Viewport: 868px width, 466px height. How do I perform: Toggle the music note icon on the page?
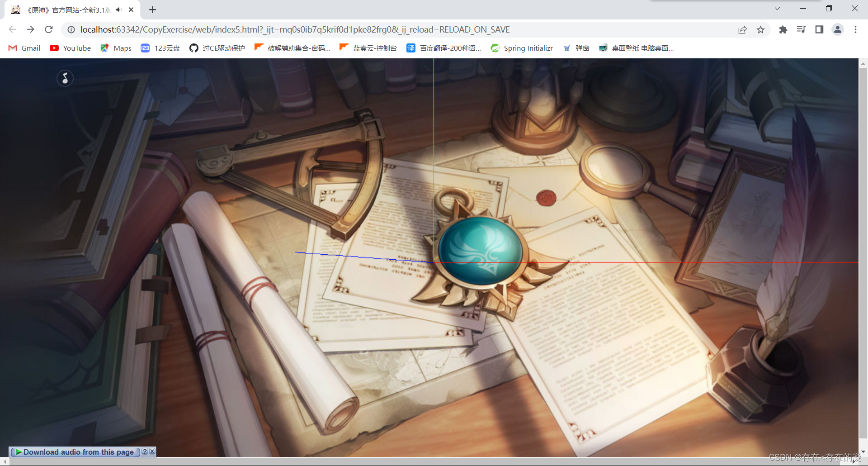point(65,78)
